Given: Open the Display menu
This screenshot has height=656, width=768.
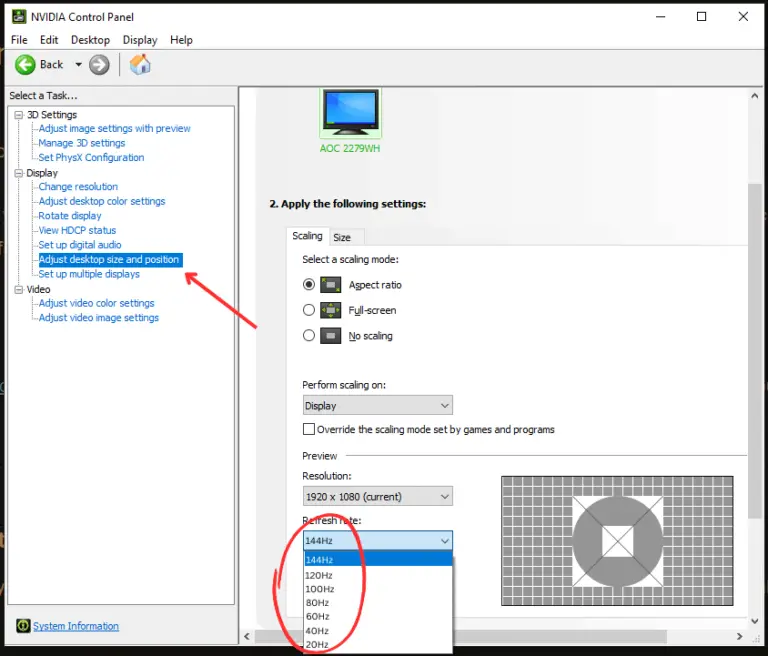Looking at the screenshot, I should 140,40.
